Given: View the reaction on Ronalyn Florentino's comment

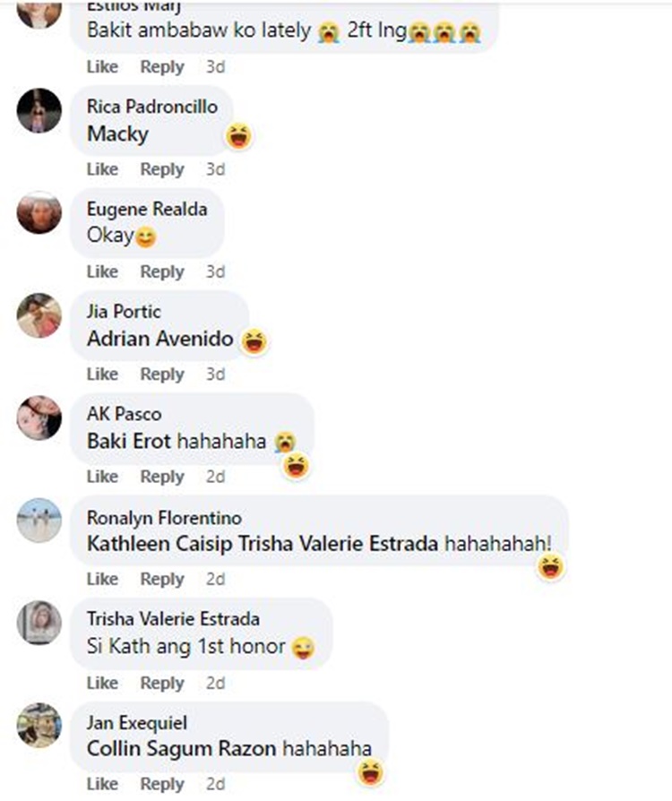Looking at the screenshot, I should click(x=551, y=567).
